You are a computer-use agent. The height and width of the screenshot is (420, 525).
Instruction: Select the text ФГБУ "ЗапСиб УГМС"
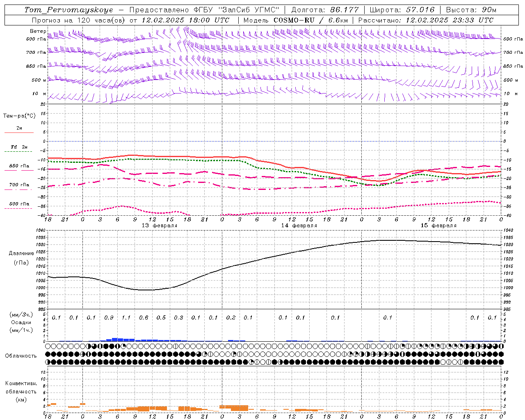[236, 10]
